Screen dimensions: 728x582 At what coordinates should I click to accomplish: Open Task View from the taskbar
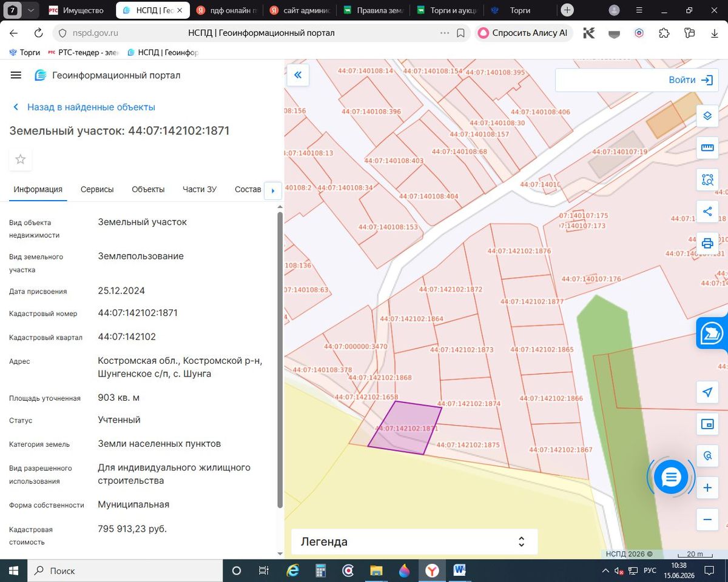point(263,570)
